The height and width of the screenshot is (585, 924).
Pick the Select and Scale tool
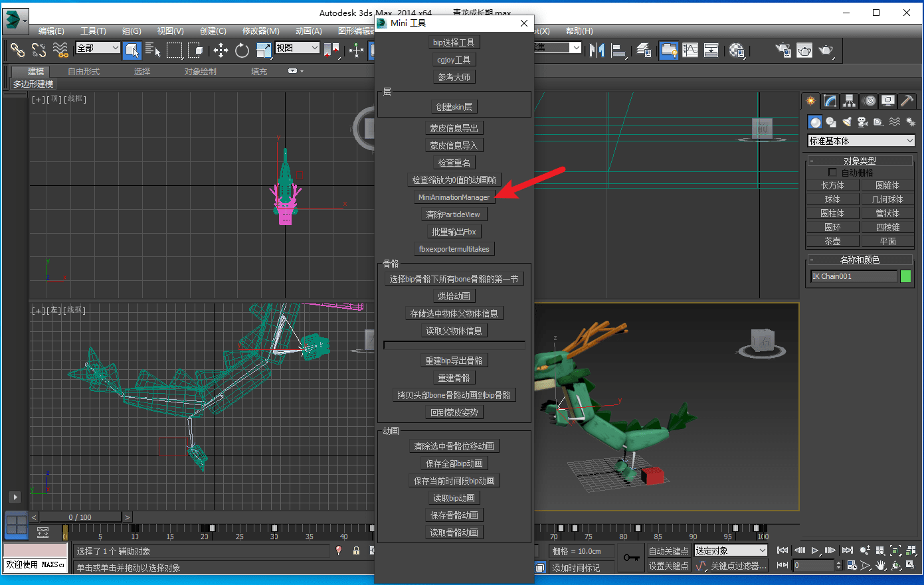click(264, 50)
